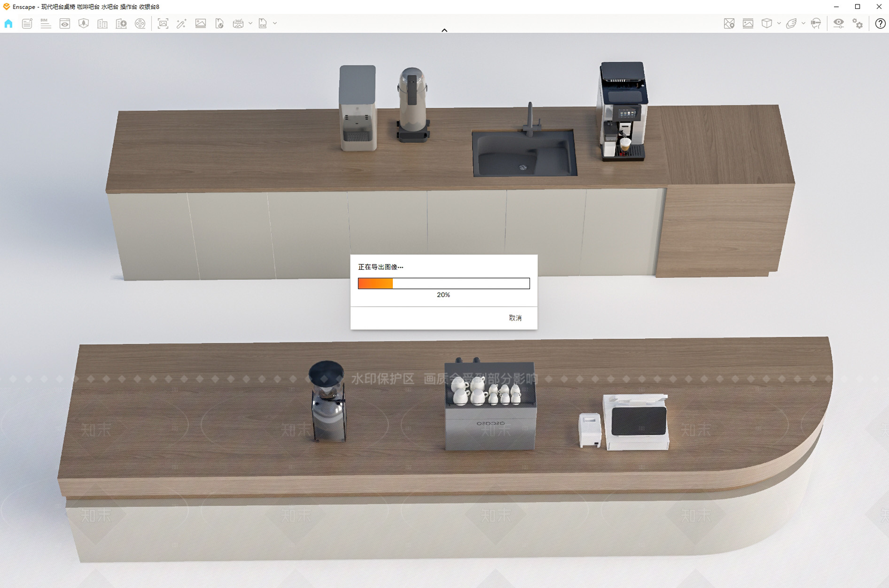Open the visual settings eye icon
The image size is (889, 588).
pyautogui.click(x=838, y=23)
